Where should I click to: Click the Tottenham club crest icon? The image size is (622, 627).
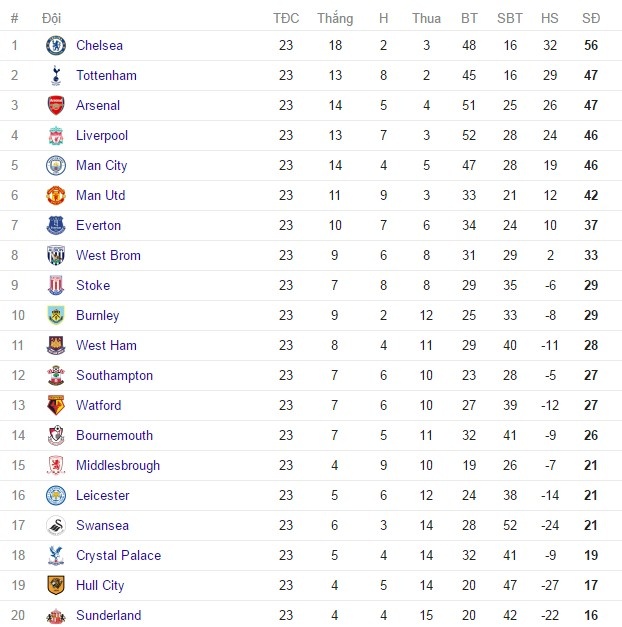pos(55,75)
